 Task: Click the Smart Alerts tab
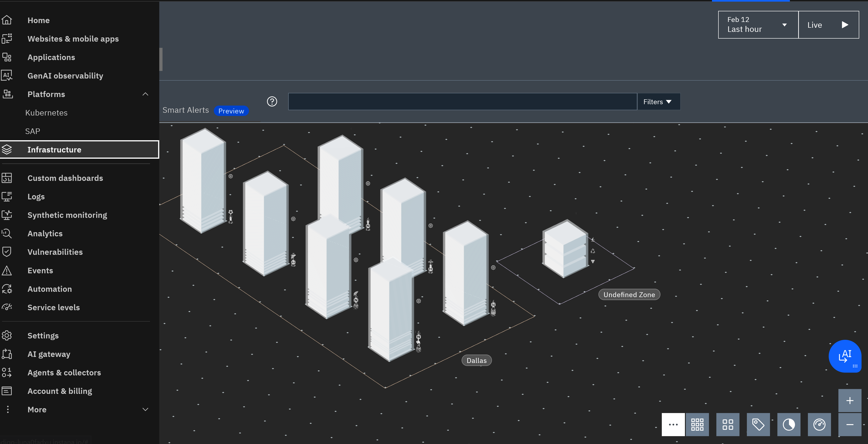(x=186, y=110)
